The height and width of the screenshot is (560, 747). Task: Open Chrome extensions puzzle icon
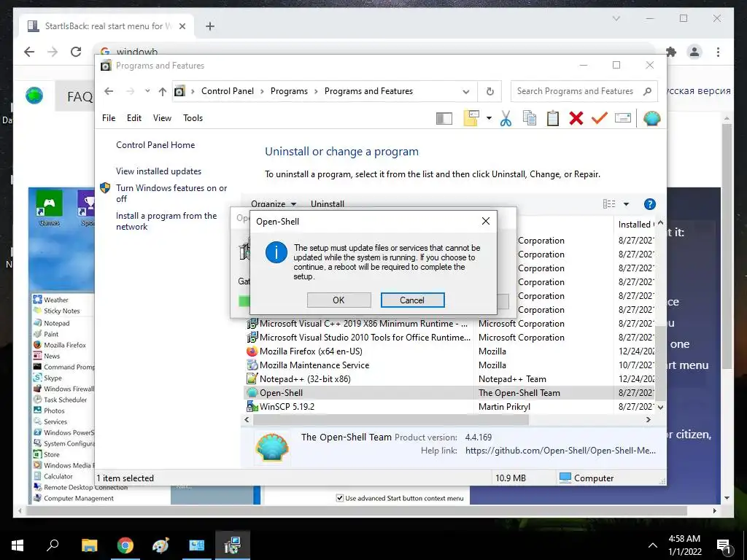(671, 52)
